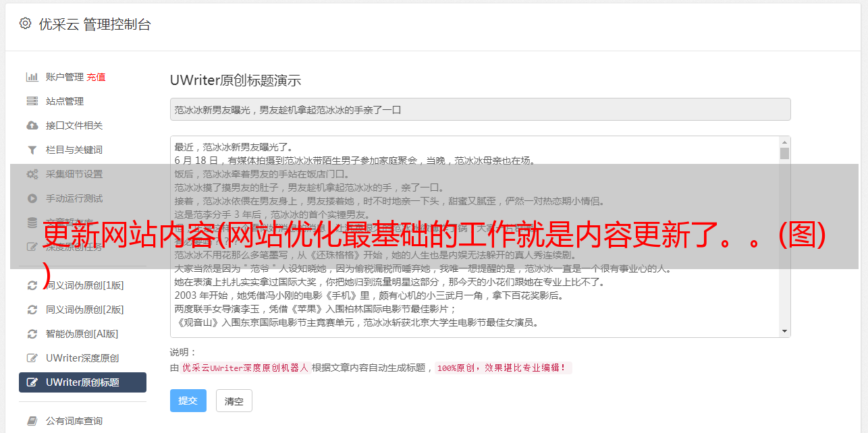The image size is (868, 433).
Task: Click the edit icon next to UWriter深度原创
Action: point(32,358)
